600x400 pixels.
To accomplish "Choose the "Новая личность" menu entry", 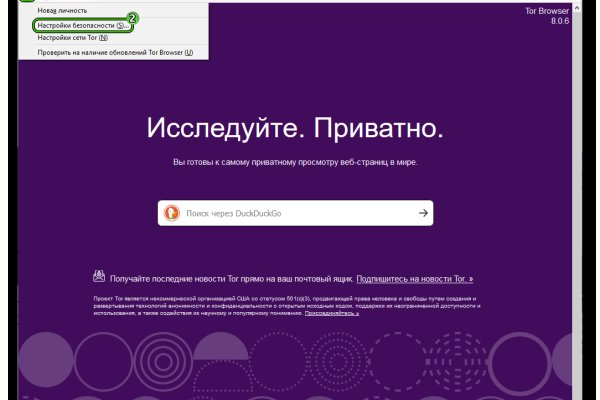I will tap(62, 9).
